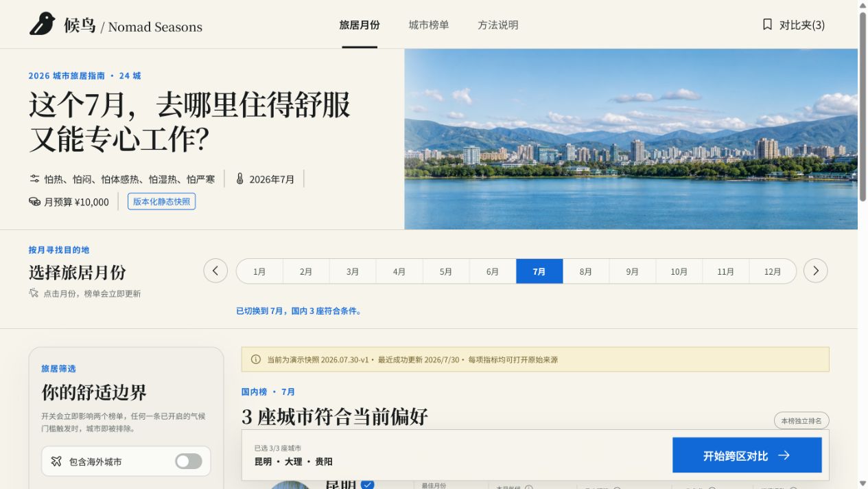
Task: Click the 昆明 · 大理 · 贵阳 selection text
Action: point(294,462)
